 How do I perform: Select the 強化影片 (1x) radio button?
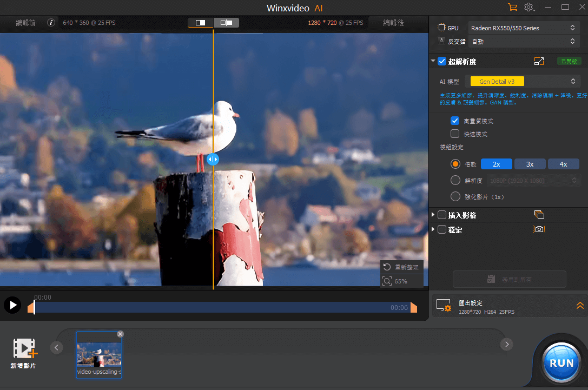[455, 196]
